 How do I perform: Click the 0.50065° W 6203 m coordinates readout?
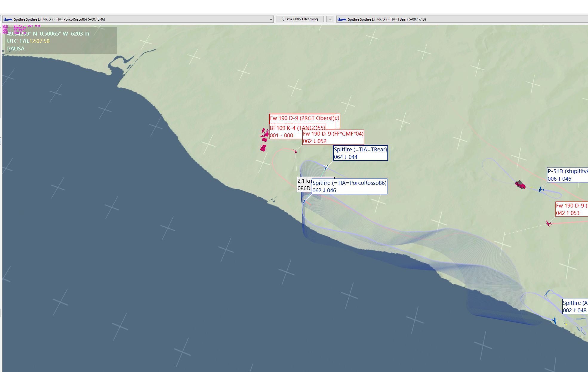point(64,34)
